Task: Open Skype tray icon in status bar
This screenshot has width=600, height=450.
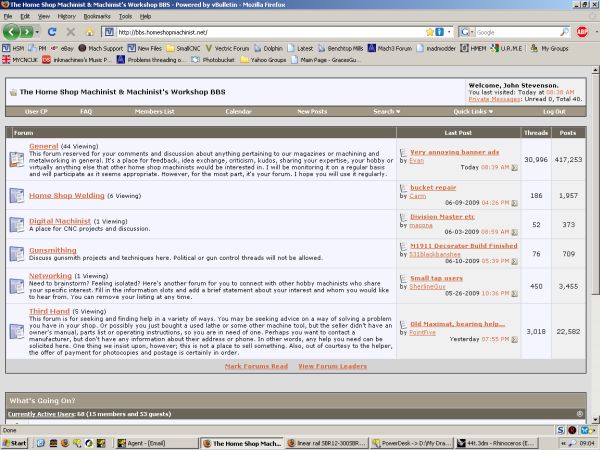Action: point(561,430)
